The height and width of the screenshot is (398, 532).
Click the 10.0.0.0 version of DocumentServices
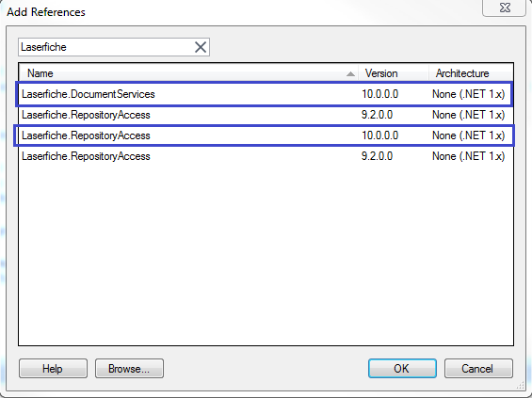click(x=379, y=94)
